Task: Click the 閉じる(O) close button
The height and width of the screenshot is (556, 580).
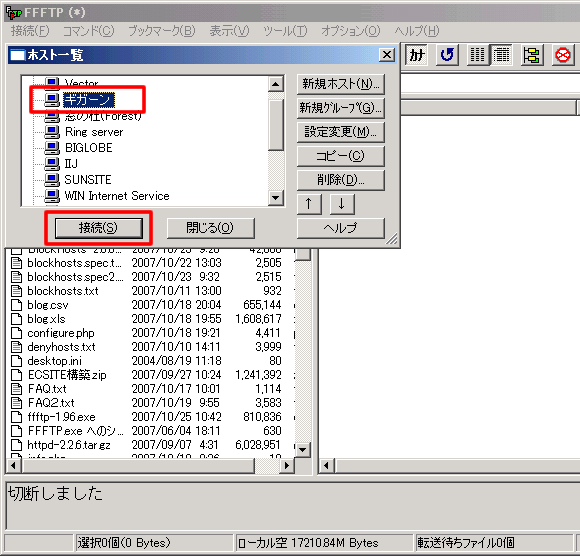Action: [210, 228]
